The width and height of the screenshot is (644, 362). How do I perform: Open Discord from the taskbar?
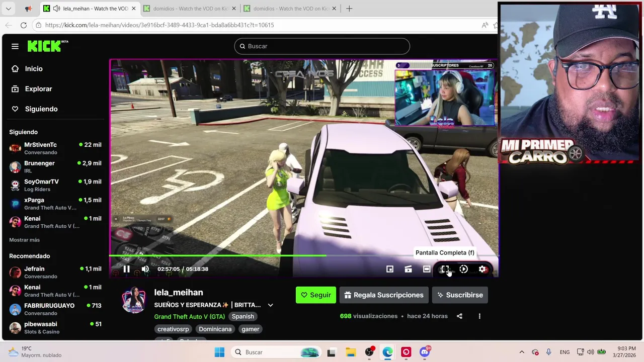click(x=425, y=351)
